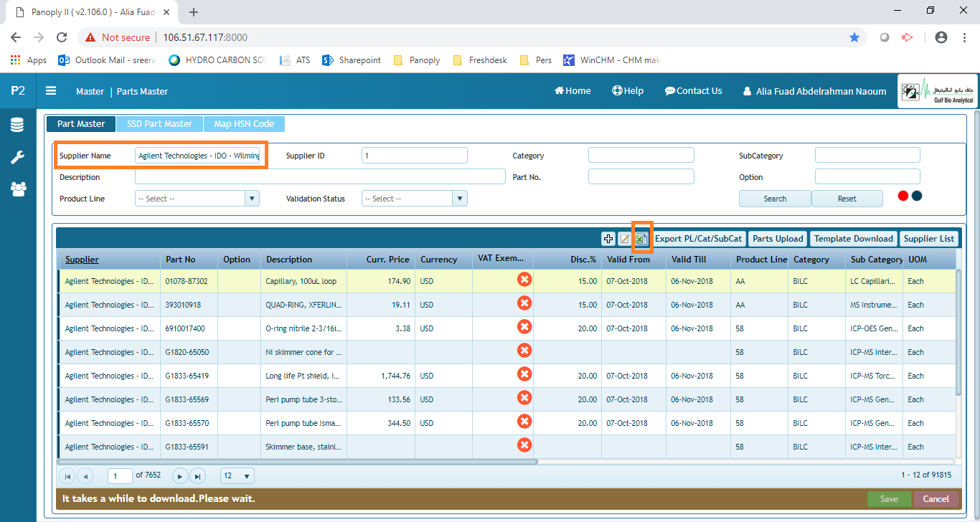Click the Search button
The height and width of the screenshot is (522, 980).
775,199
